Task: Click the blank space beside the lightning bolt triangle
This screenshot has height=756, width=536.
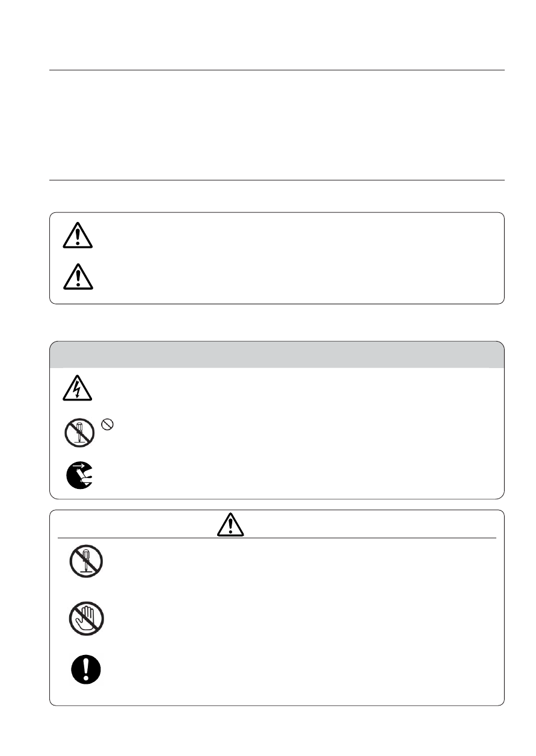Action: coord(295,389)
